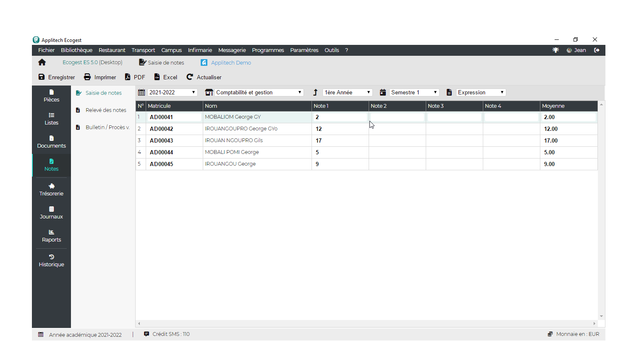Image resolution: width=639 pixels, height=364 pixels.
Task: Open Notes in the sidebar
Action: coord(51,165)
